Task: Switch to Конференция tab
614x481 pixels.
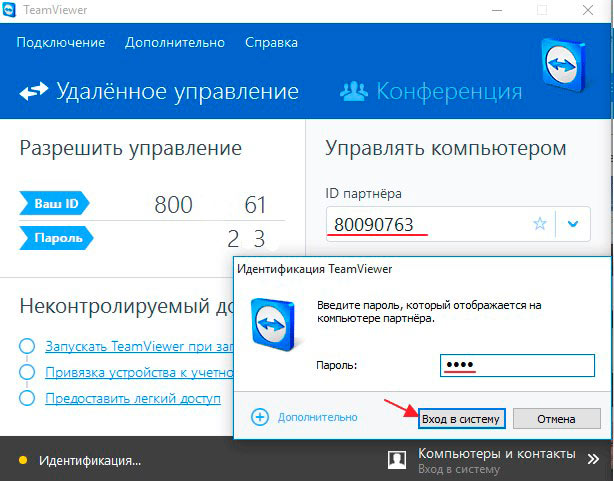Action: click(431, 91)
